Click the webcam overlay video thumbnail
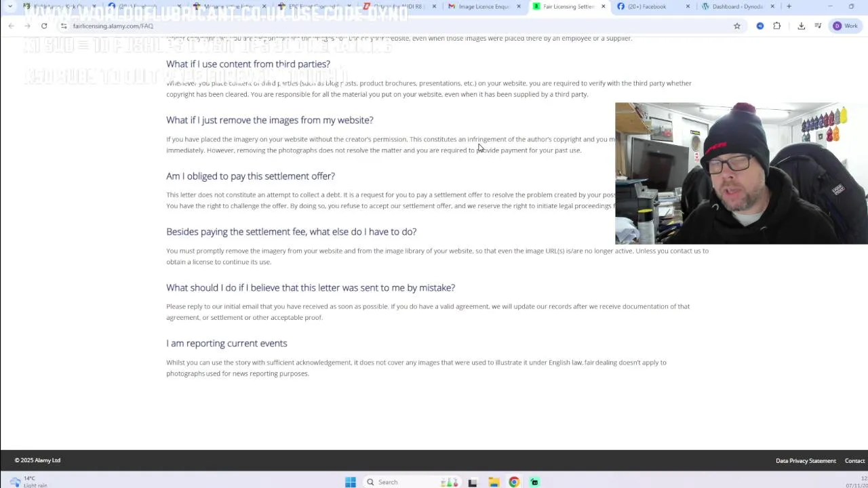 coord(741,174)
